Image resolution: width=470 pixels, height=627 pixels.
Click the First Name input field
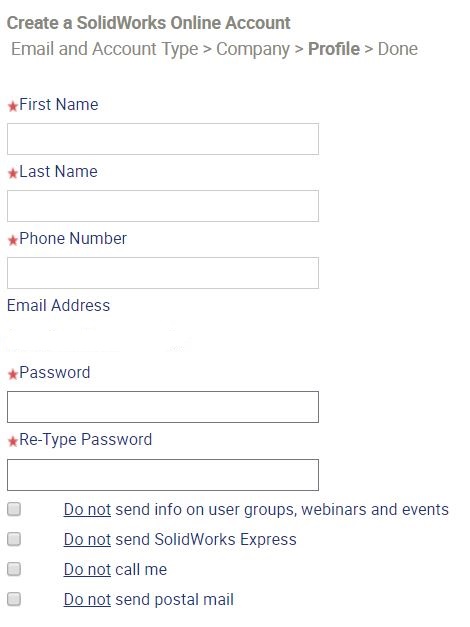pyautogui.click(x=163, y=139)
